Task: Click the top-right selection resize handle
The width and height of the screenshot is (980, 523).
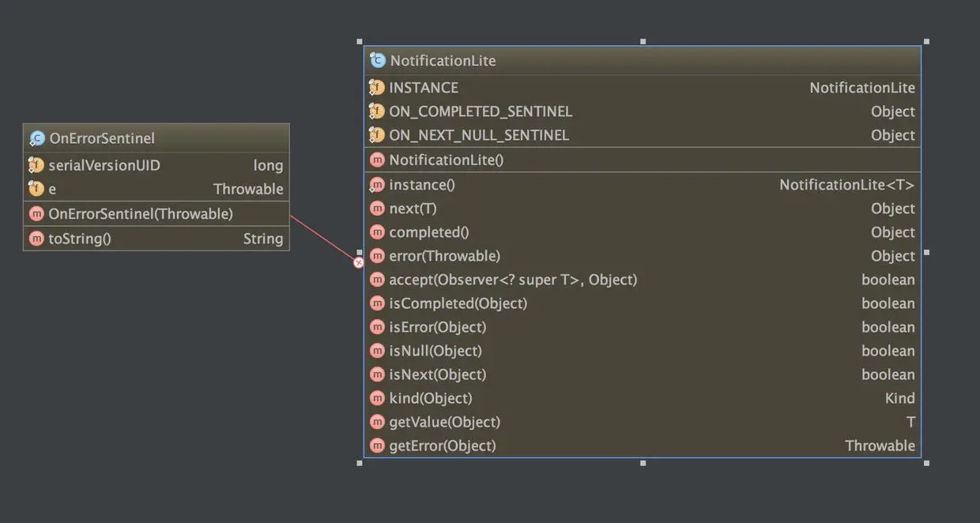Action: tap(926, 41)
